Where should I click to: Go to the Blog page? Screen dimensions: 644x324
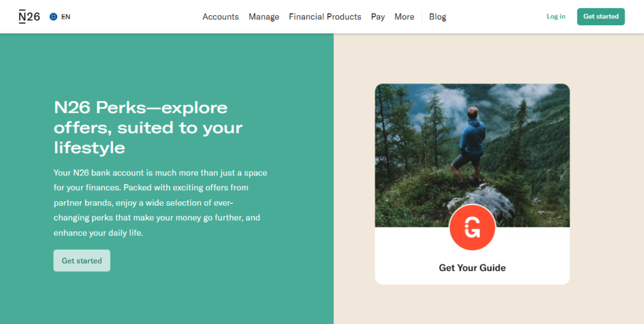tap(438, 17)
